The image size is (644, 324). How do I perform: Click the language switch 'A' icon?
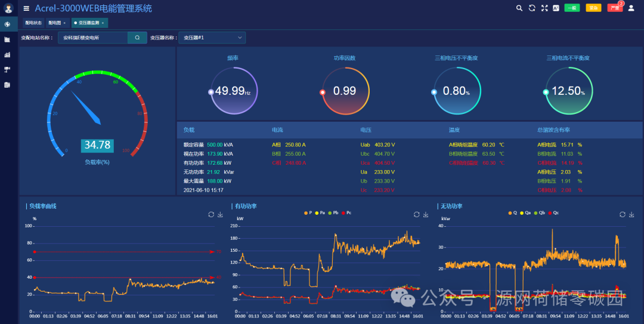click(x=556, y=8)
